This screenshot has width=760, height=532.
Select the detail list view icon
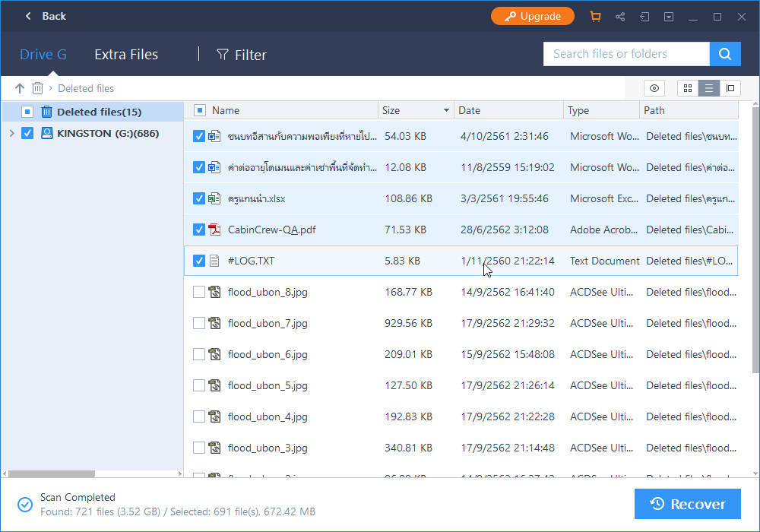709,88
